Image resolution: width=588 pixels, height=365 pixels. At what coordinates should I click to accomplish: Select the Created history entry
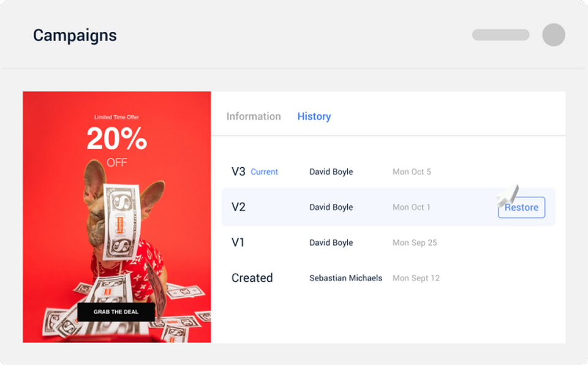pos(388,278)
